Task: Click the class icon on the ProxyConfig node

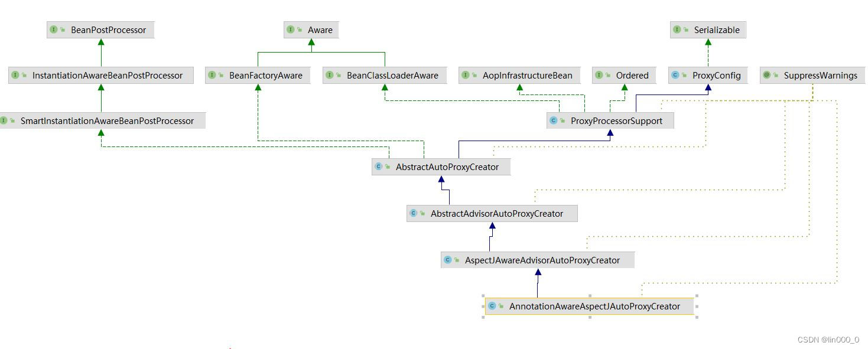Action: 675,75
